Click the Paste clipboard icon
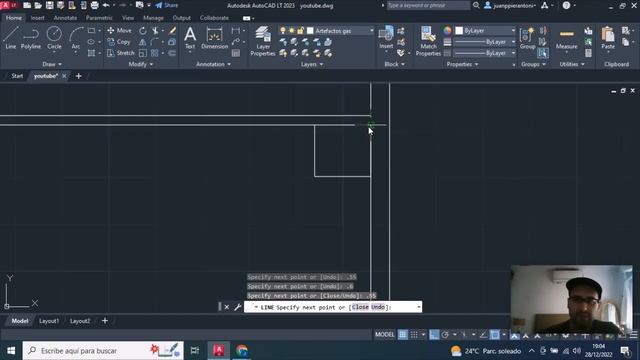This screenshot has width=640, height=360. 608,38
